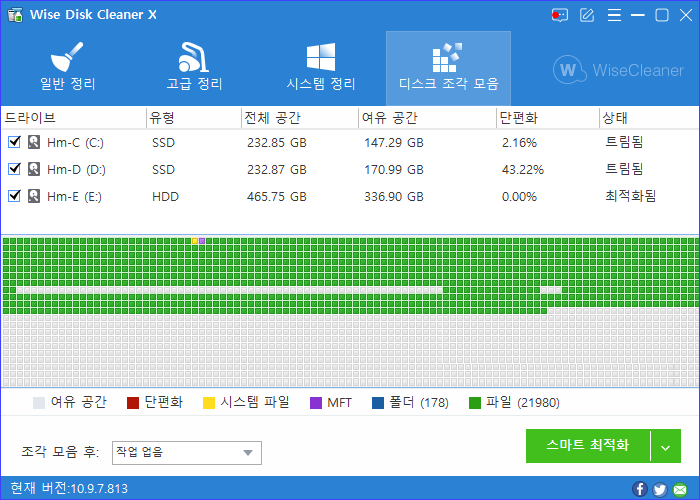700x500 pixels.
Task: Open the Twitter icon in status bar
Action: click(660, 489)
